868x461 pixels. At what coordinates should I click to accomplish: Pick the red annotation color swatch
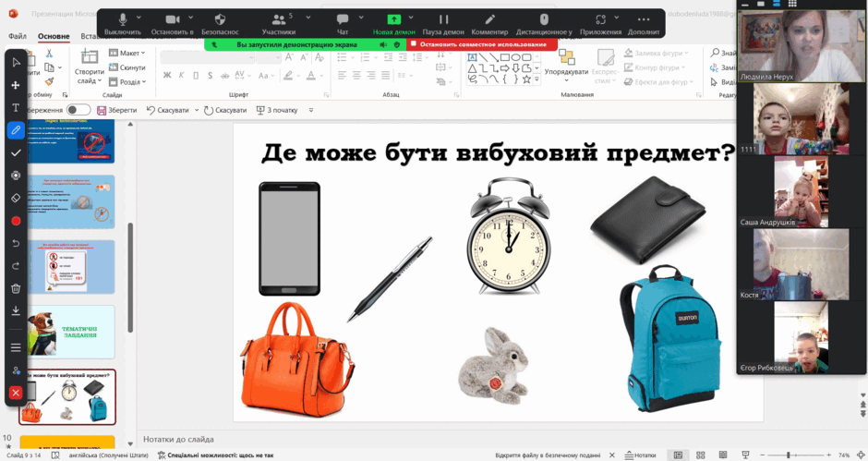click(x=16, y=221)
